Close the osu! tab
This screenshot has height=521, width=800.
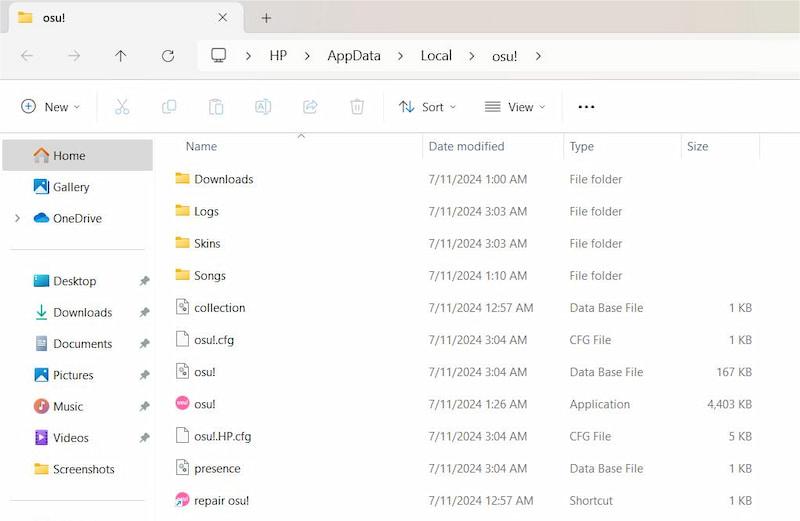click(222, 17)
